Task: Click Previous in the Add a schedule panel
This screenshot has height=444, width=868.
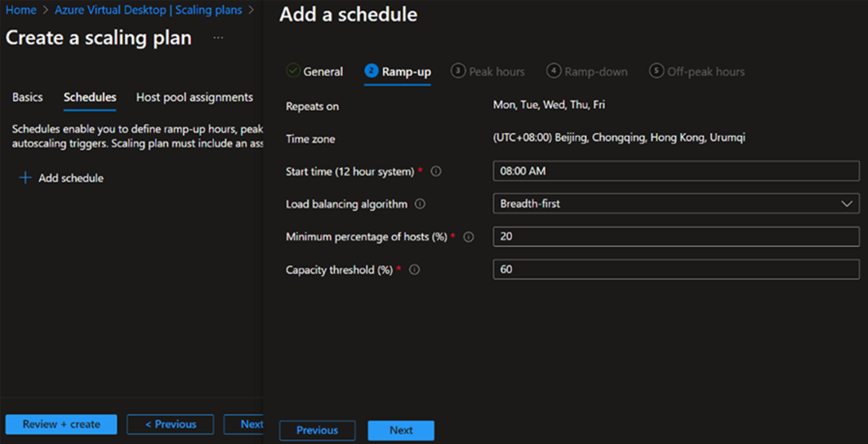Action: point(317,430)
